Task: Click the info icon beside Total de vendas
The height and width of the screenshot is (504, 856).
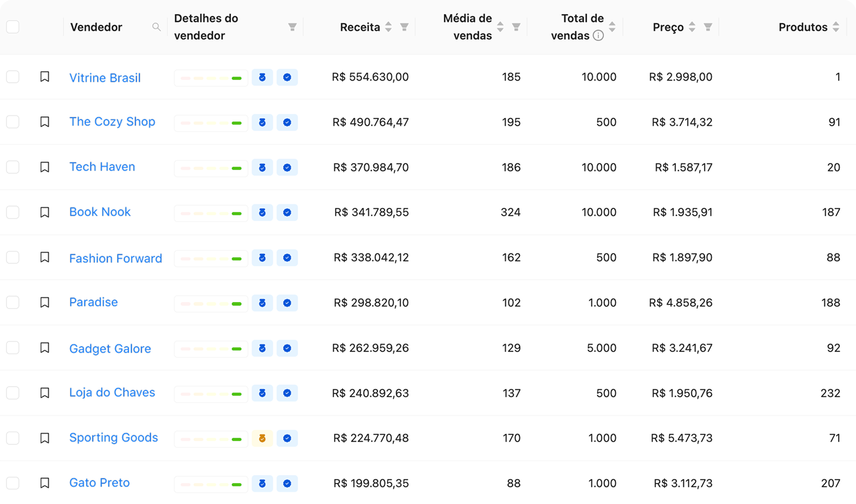Action: point(598,36)
